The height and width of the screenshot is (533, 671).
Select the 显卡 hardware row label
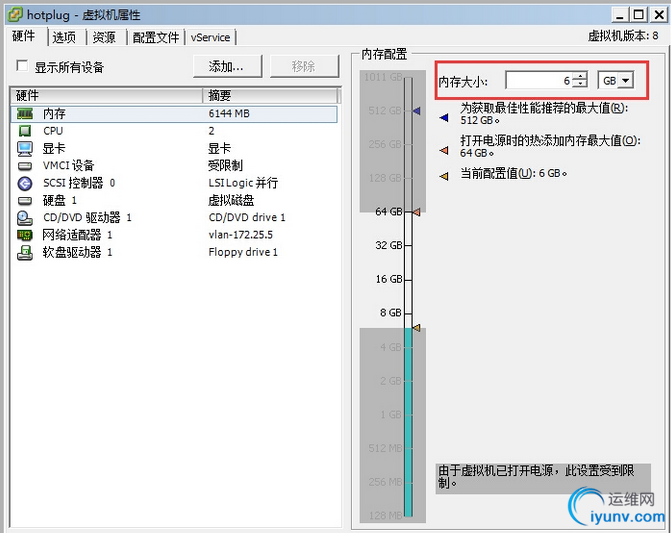click(54, 148)
